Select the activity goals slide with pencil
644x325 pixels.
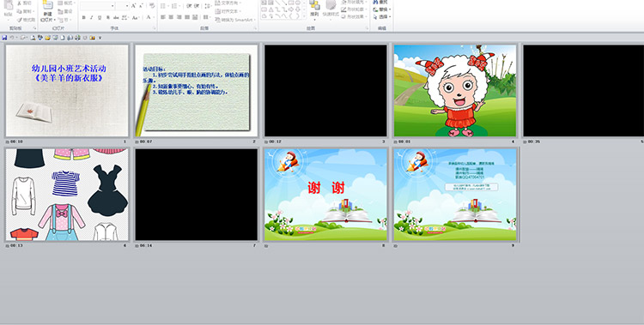tap(197, 91)
